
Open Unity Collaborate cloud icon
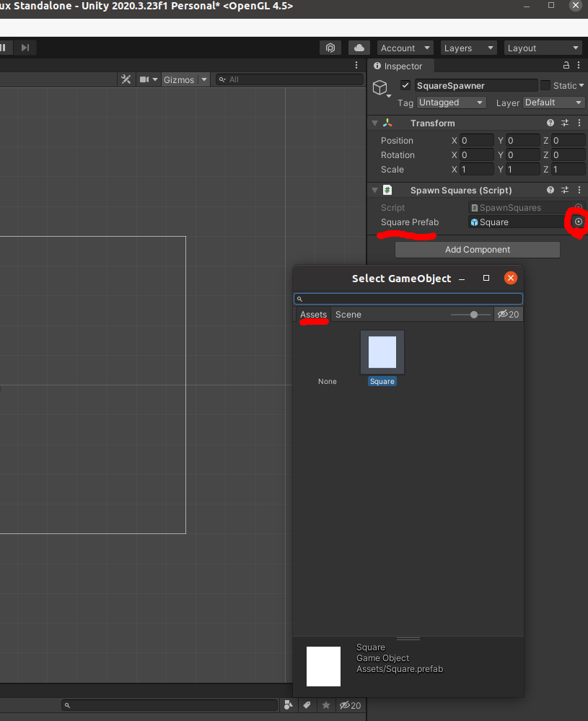(359, 48)
